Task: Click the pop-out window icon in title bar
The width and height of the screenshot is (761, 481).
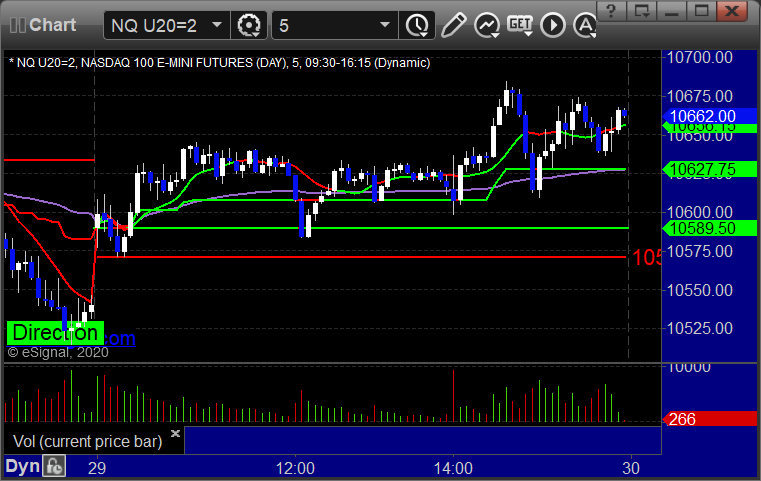Action: [x=642, y=11]
